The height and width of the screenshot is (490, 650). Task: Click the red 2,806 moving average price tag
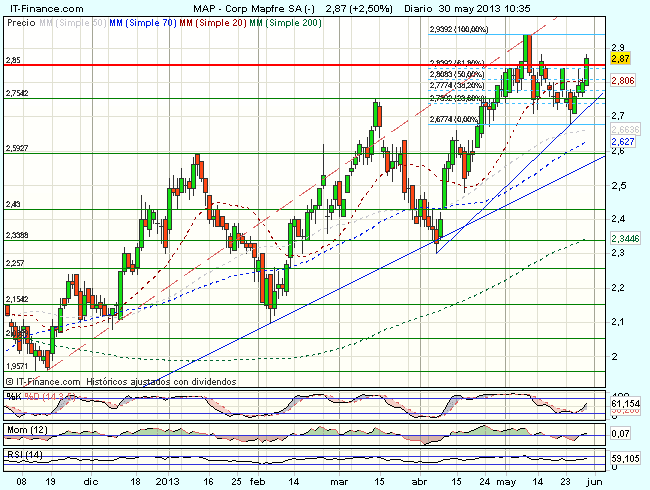[623, 80]
